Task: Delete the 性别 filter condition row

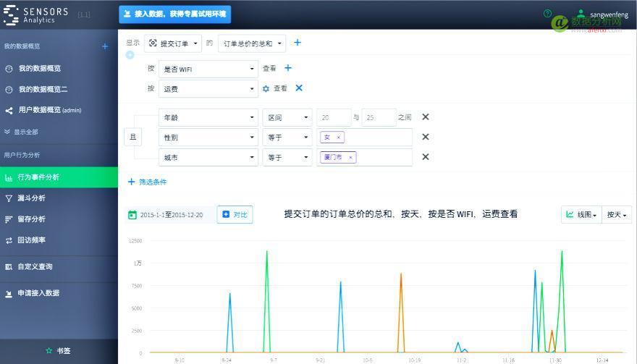Action: [x=426, y=137]
